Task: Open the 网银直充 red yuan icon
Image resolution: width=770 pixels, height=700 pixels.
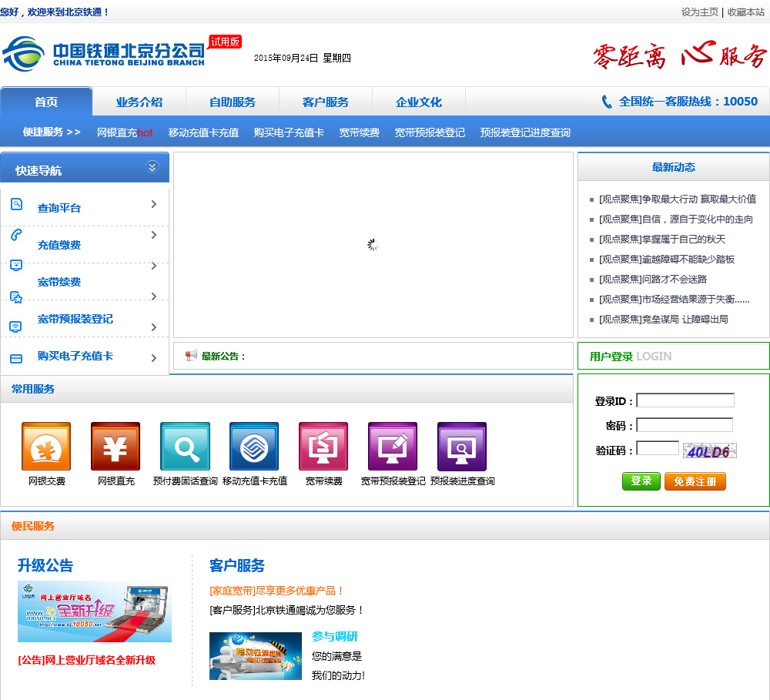Action: point(115,446)
